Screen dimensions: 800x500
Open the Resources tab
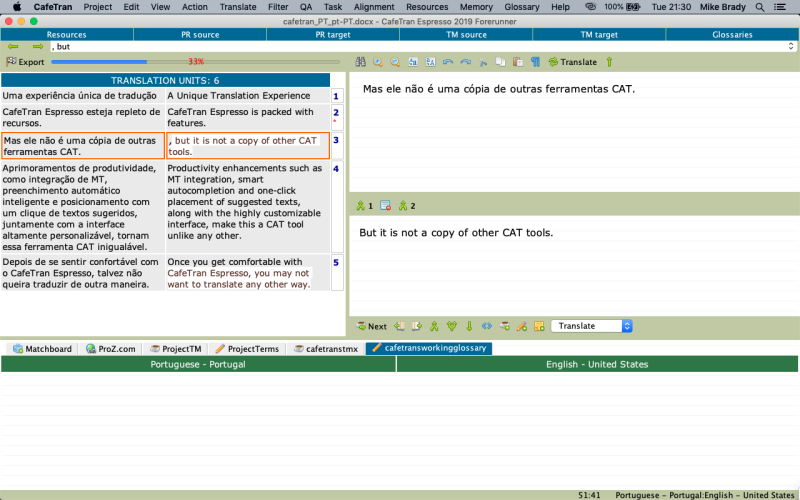66,35
